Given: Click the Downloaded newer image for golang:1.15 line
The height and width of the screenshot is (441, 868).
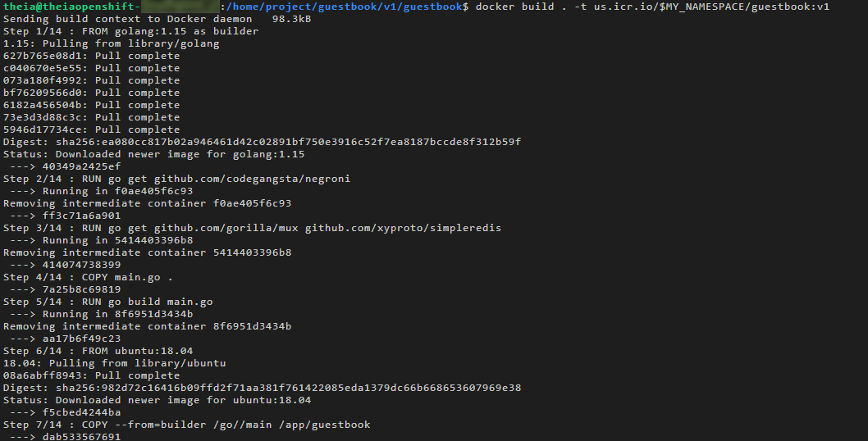Looking at the screenshot, I should [x=153, y=154].
